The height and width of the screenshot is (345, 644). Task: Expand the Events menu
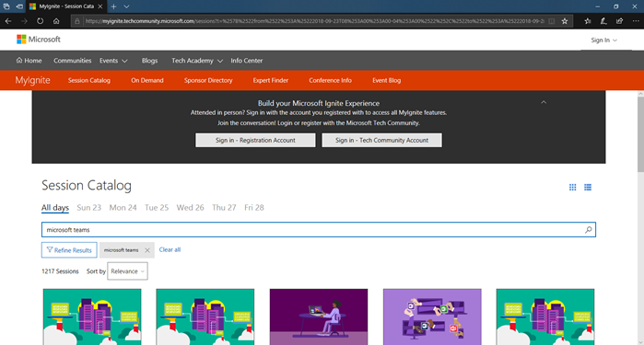coord(113,61)
